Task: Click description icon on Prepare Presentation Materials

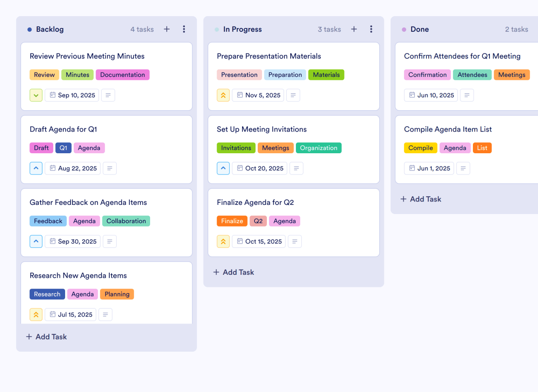Action: point(293,96)
